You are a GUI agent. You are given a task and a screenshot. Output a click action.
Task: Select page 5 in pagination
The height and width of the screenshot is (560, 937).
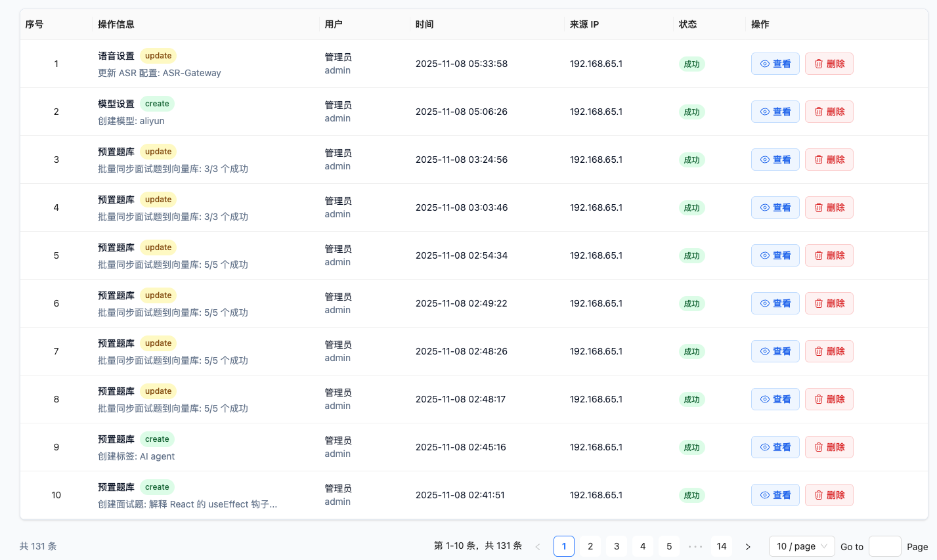[x=669, y=546]
